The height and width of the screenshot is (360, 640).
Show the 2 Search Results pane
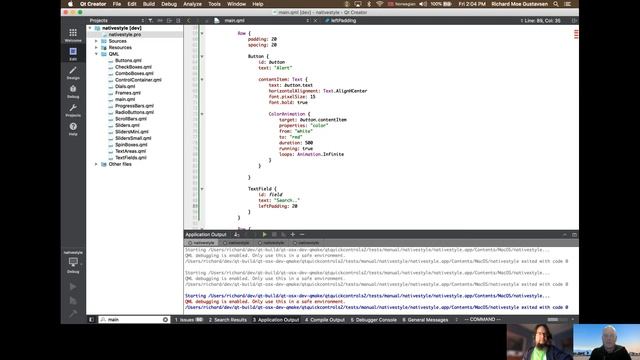(228, 320)
